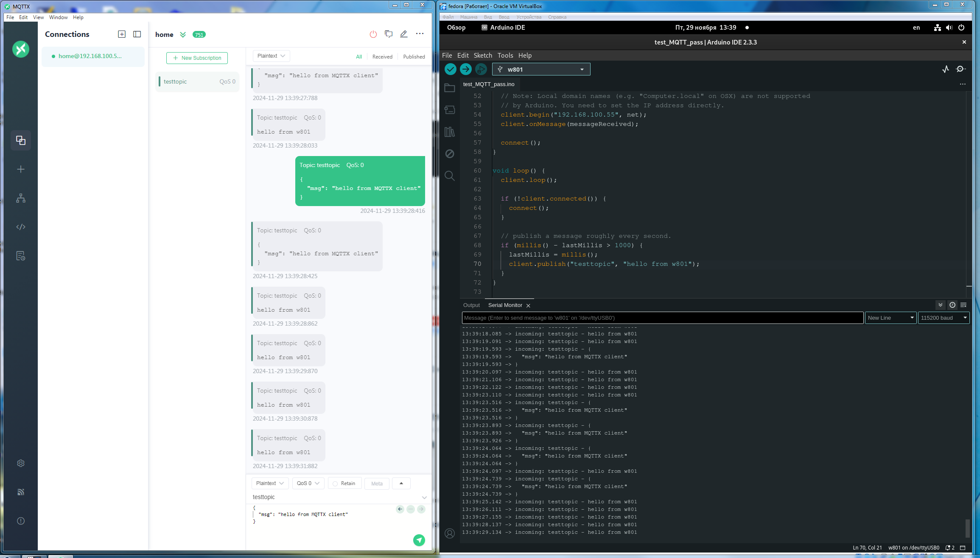Image resolution: width=980 pixels, height=558 pixels.
Task: Click the plus icon in MQTTX sidebar
Action: 21,169
